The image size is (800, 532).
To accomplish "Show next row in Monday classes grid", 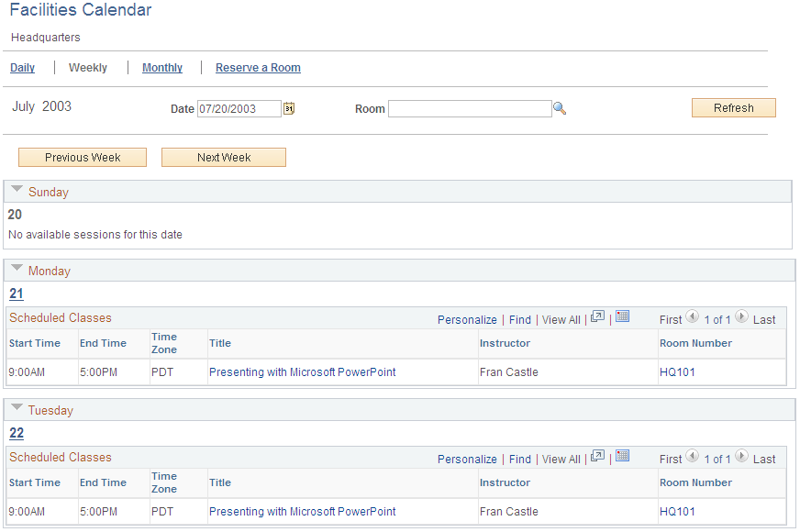I will click(741, 316).
